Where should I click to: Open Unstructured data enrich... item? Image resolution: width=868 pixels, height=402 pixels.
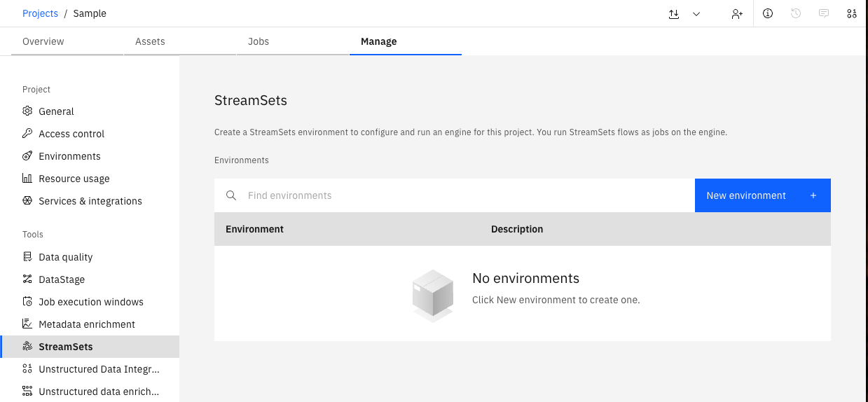(90, 391)
